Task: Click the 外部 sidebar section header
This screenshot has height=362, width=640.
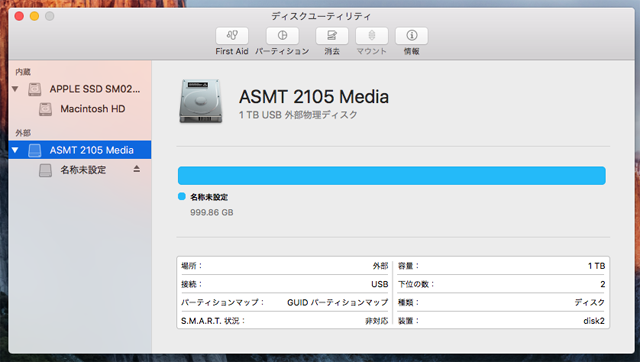Action: (23, 133)
